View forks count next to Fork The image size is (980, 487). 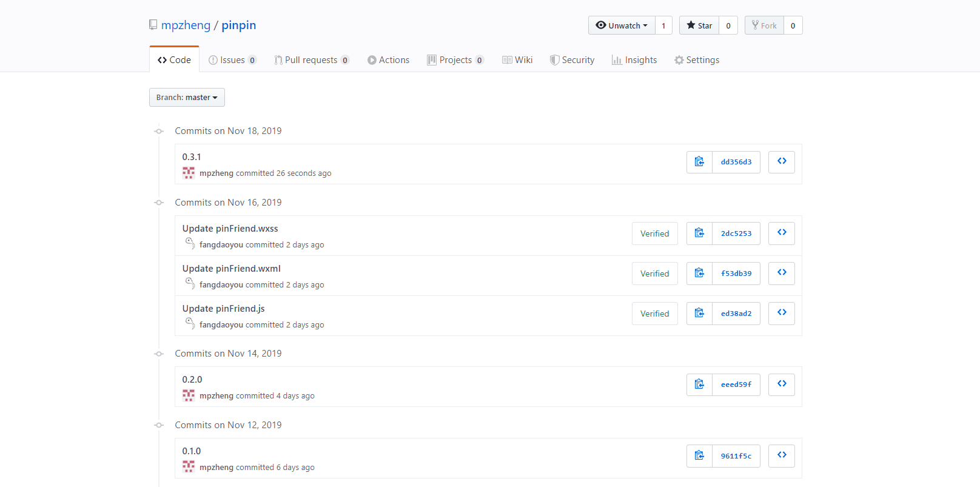[x=793, y=25]
